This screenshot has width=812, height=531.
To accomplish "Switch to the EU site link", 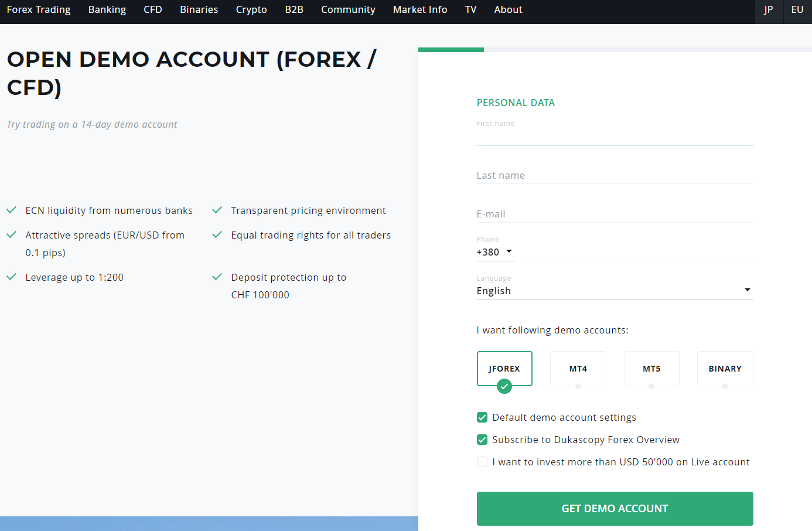I will pos(797,10).
